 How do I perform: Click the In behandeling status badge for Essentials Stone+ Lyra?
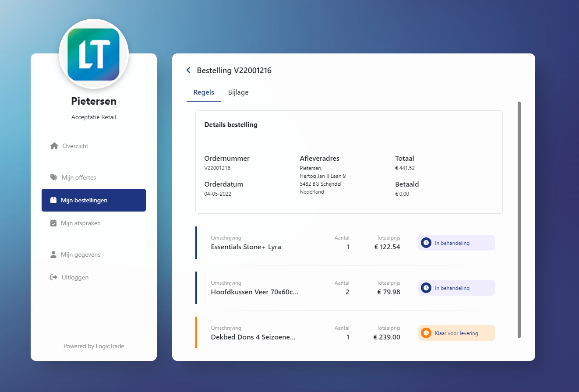456,242
